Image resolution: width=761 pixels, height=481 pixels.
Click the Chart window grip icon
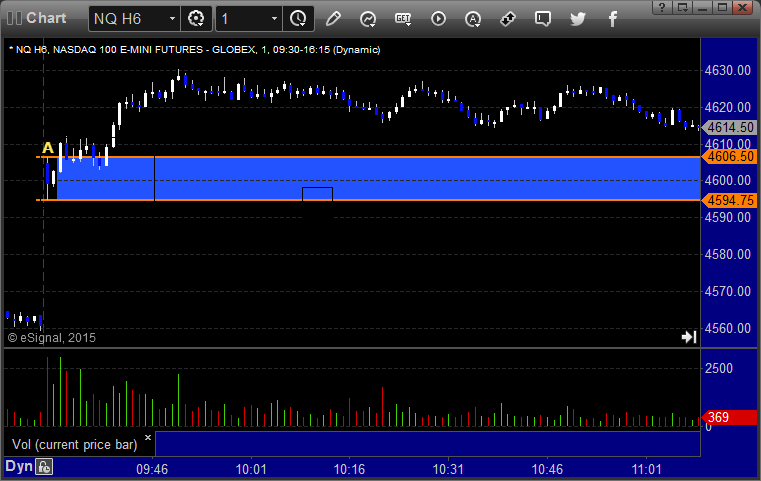click(x=14, y=18)
